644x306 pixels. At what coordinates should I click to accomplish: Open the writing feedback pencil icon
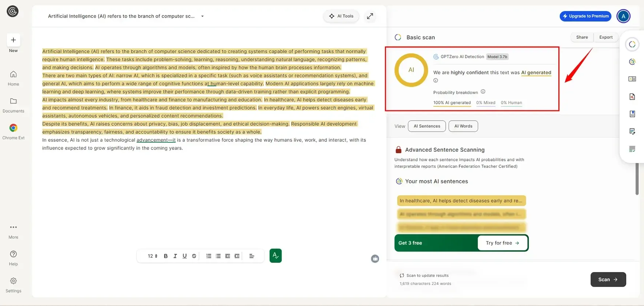[632, 131]
